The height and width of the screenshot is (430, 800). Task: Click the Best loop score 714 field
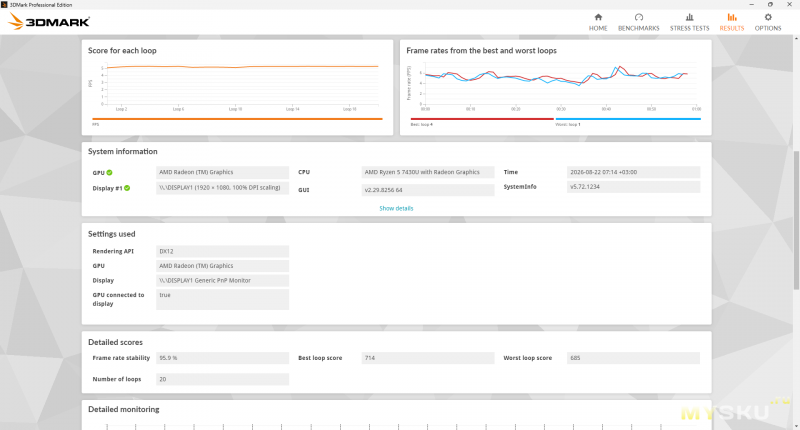[428, 358]
